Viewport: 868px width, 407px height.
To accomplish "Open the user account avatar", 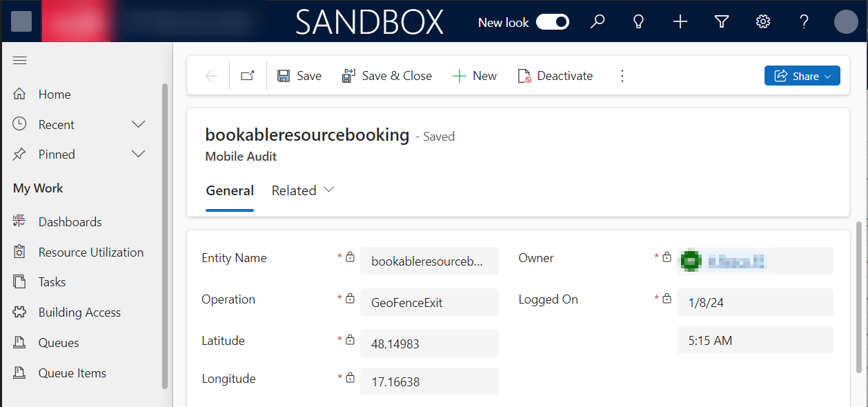I will pyautogui.click(x=846, y=22).
